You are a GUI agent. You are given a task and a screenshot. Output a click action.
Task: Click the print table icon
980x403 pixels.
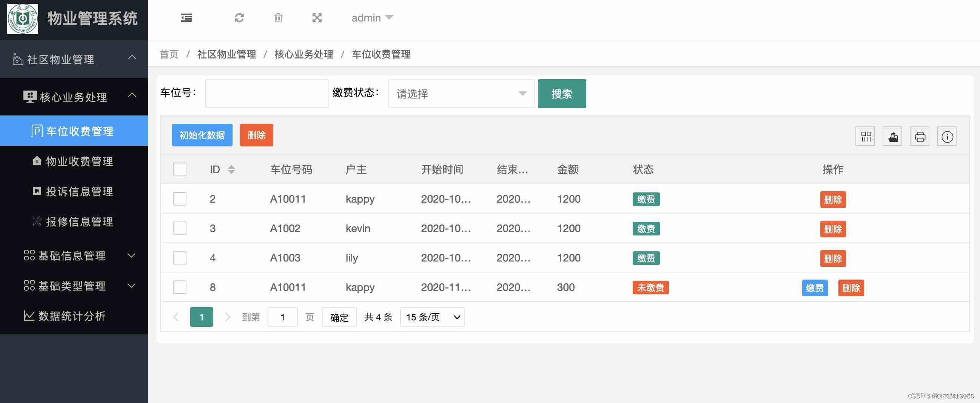point(920,137)
